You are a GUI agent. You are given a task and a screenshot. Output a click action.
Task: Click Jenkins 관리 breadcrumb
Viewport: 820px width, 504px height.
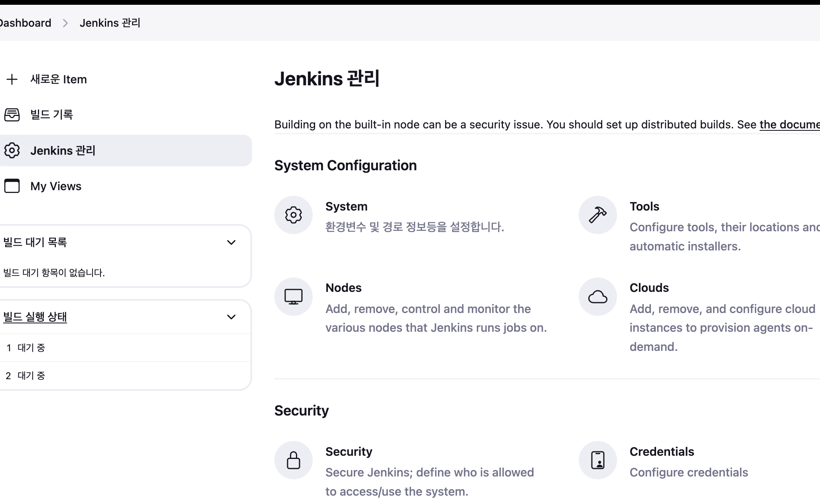pos(110,23)
